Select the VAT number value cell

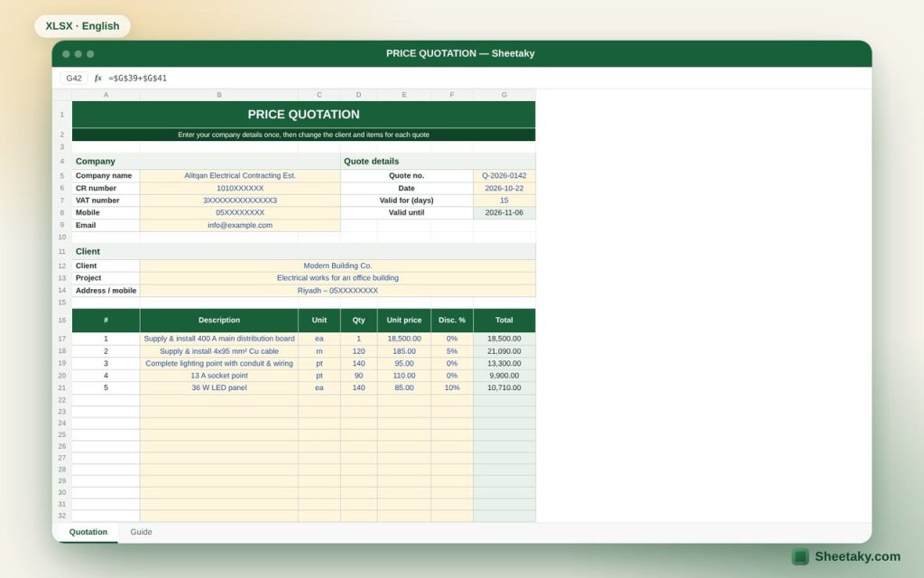[240, 200]
